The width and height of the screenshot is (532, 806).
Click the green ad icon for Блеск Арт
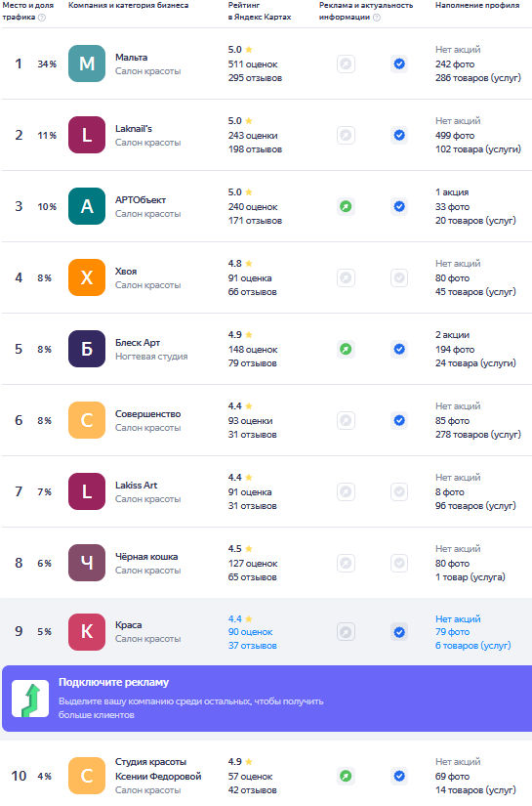coord(347,349)
